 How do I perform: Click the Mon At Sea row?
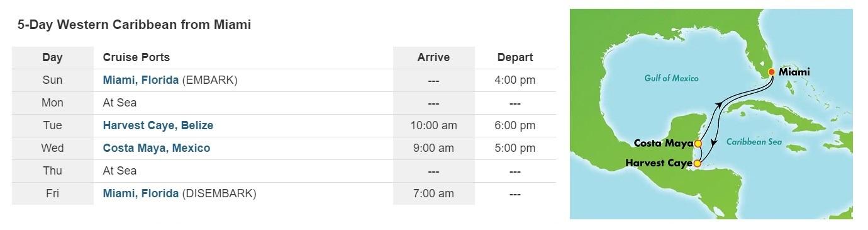[284, 103]
